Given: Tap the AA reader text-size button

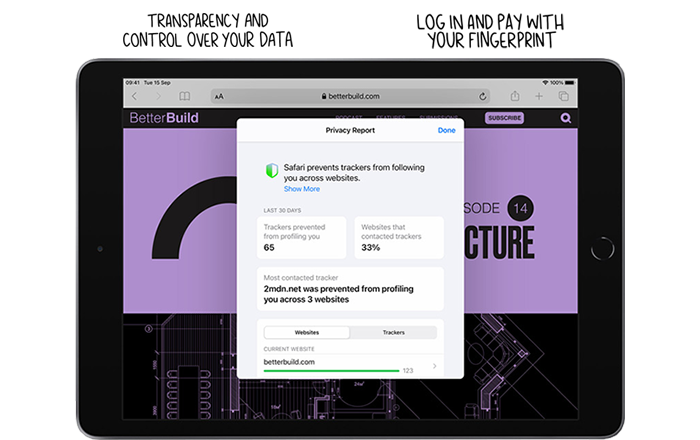Looking at the screenshot, I should (x=219, y=96).
